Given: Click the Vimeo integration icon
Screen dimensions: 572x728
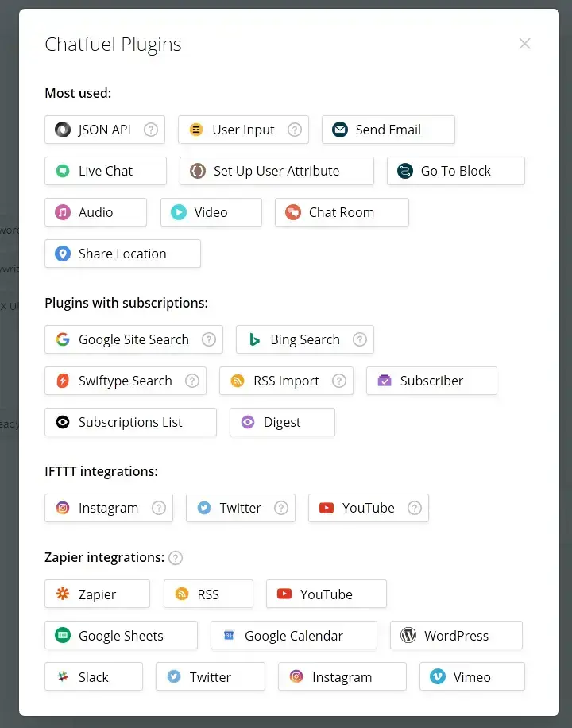Looking at the screenshot, I should (438, 677).
